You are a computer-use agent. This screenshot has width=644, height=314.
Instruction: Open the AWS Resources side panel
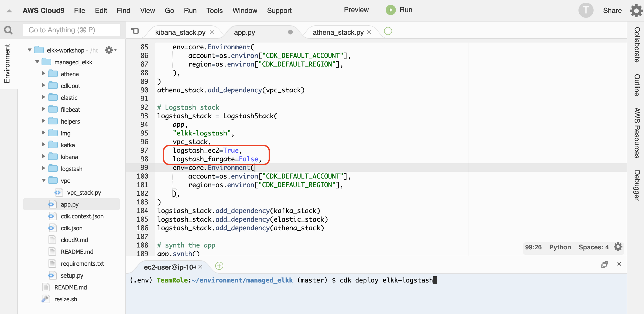pyautogui.click(x=637, y=133)
